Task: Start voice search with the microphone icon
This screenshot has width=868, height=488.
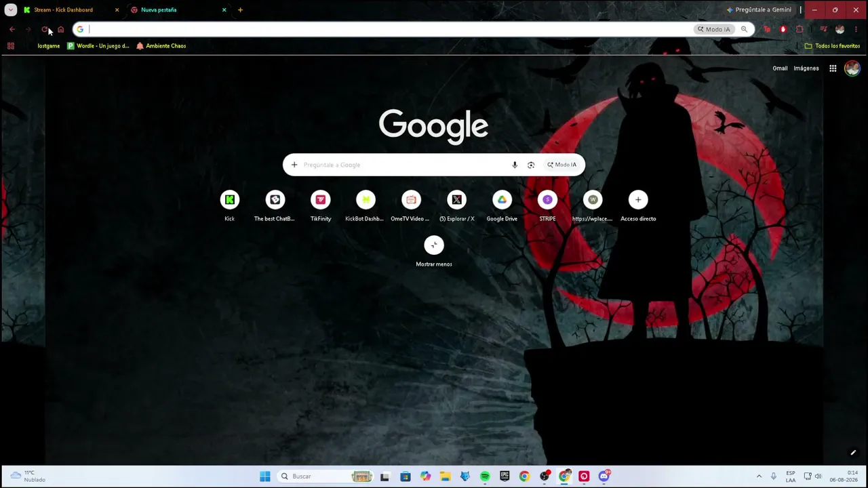Action: (515, 165)
